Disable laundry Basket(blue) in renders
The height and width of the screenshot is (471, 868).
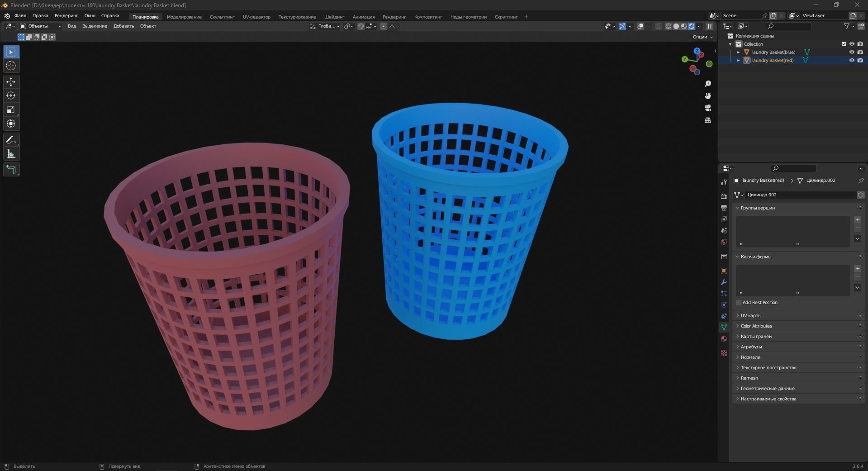860,52
